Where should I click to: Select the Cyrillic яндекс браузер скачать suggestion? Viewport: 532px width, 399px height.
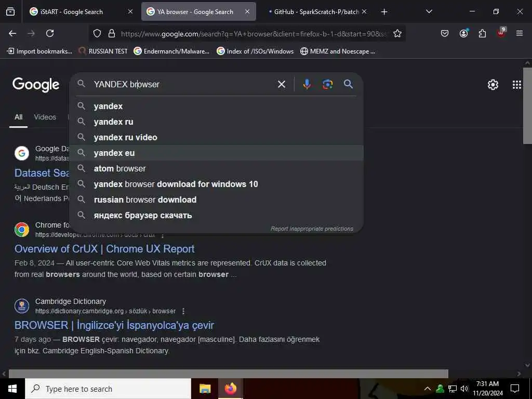[x=217, y=216]
